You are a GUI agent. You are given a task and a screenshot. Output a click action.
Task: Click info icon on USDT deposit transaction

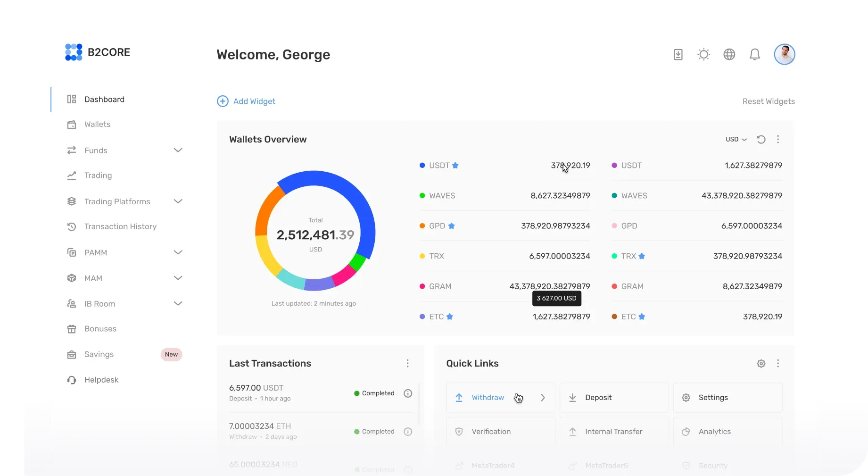(x=408, y=393)
